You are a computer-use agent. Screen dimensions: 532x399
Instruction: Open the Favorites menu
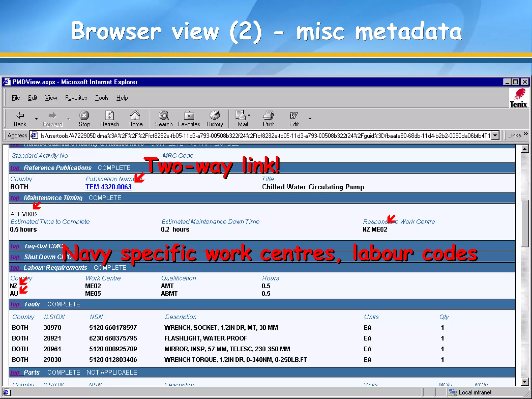click(x=76, y=98)
